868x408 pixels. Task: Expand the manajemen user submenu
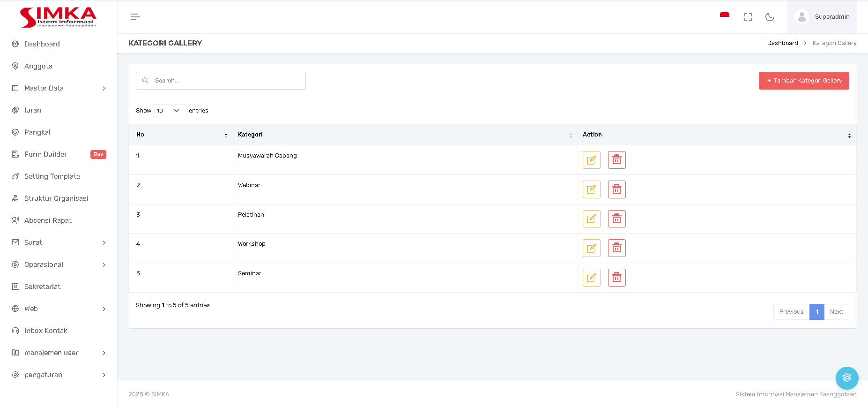[x=59, y=353]
